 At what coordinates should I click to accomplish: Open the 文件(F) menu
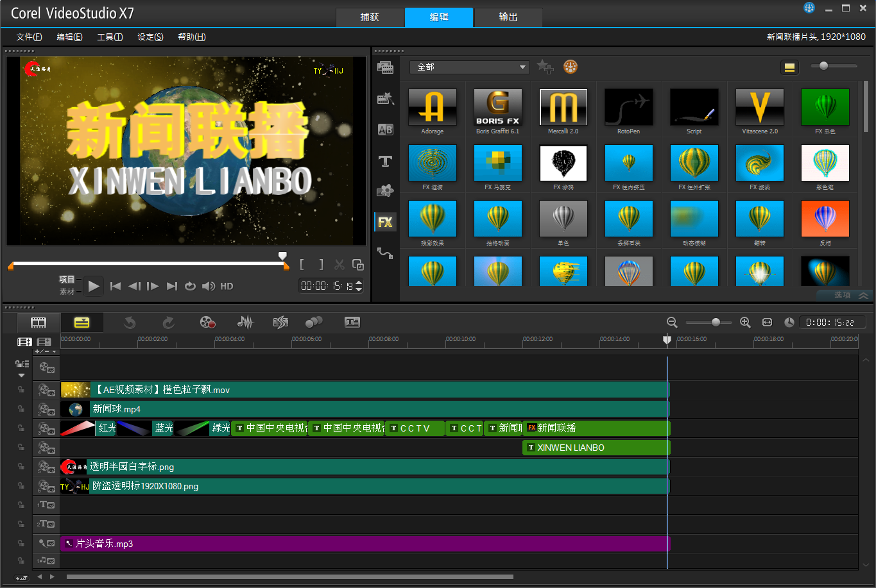[29, 37]
